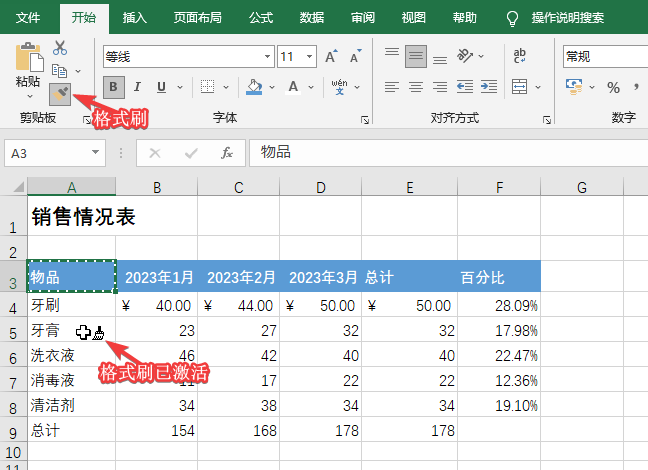Screen dimensions: 648x470
Task: Open borders dropdown arrow
Action: click(x=226, y=87)
